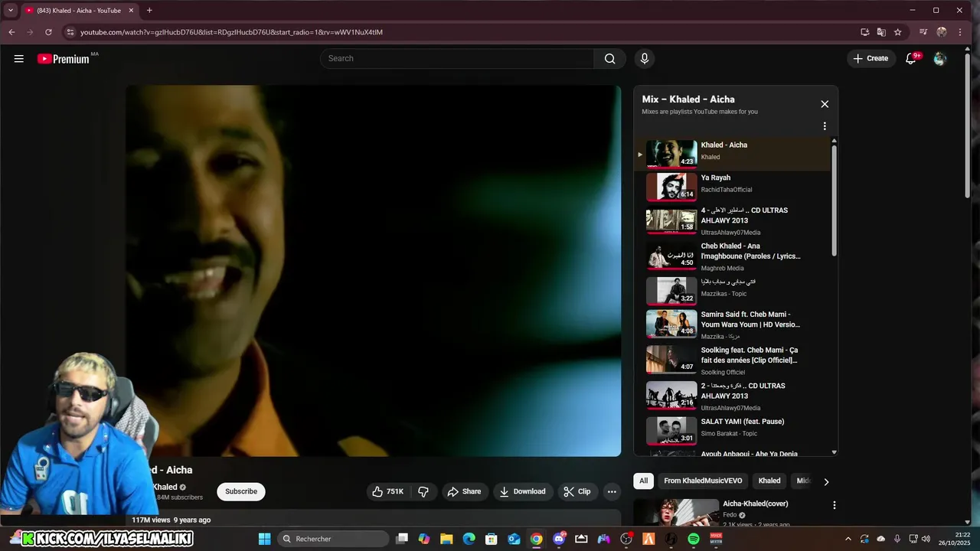This screenshot has height=551, width=980.
Task: Like the video (751K)
Action: [x=388, y=491]
